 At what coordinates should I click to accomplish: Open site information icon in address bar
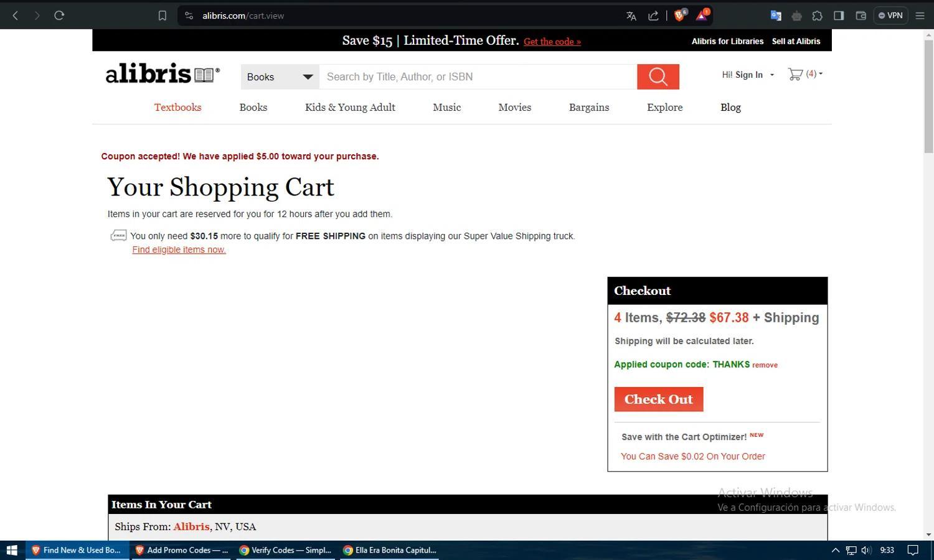(x=189, y=16)
